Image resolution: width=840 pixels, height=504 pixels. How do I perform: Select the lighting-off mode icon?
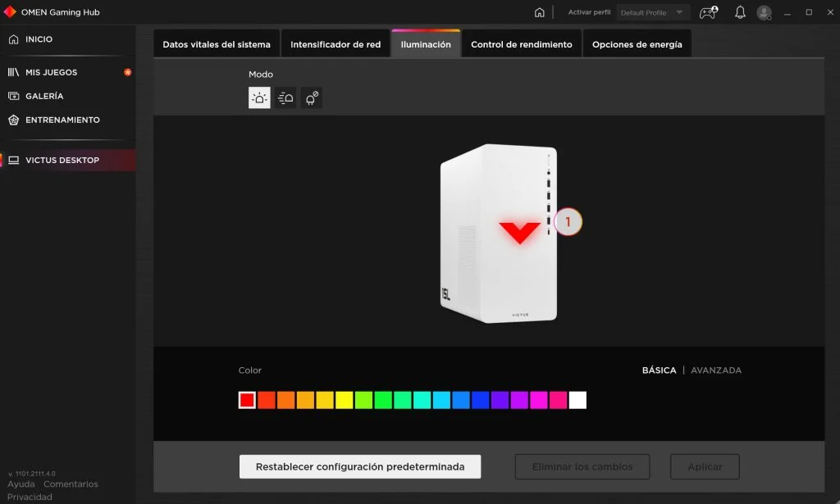pyautogui.click(x=311, y=98)
